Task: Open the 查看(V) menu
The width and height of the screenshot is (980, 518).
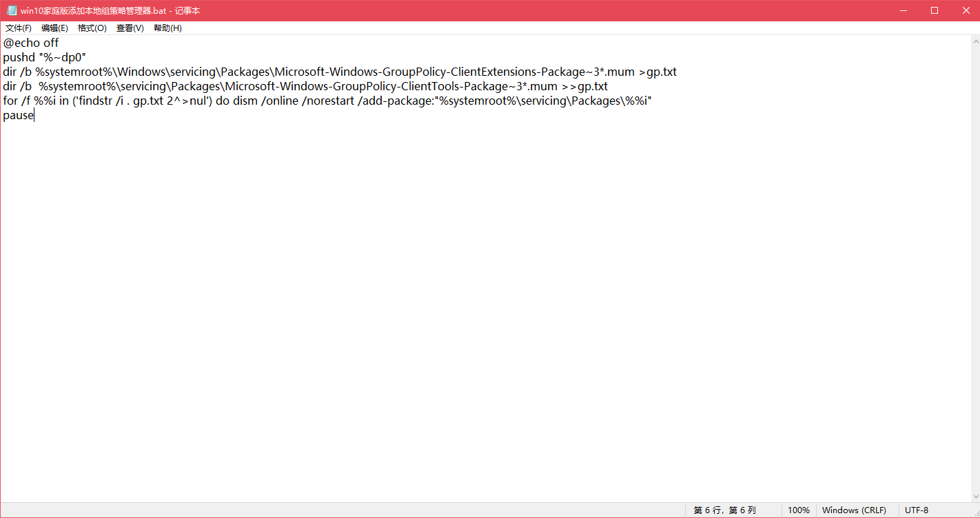Action: click(130, 28)
